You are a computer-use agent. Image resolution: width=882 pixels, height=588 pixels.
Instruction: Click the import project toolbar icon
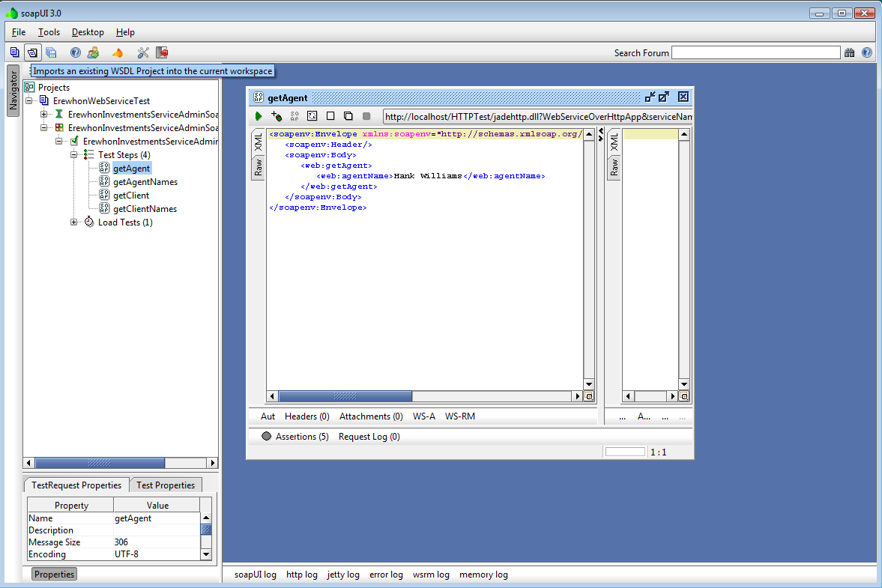pos(33,52)
